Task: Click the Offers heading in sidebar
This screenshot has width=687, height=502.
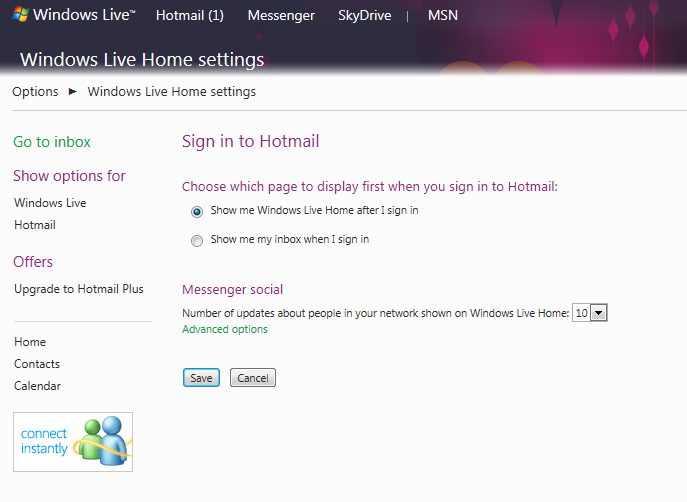Action: tap(33, 262)
